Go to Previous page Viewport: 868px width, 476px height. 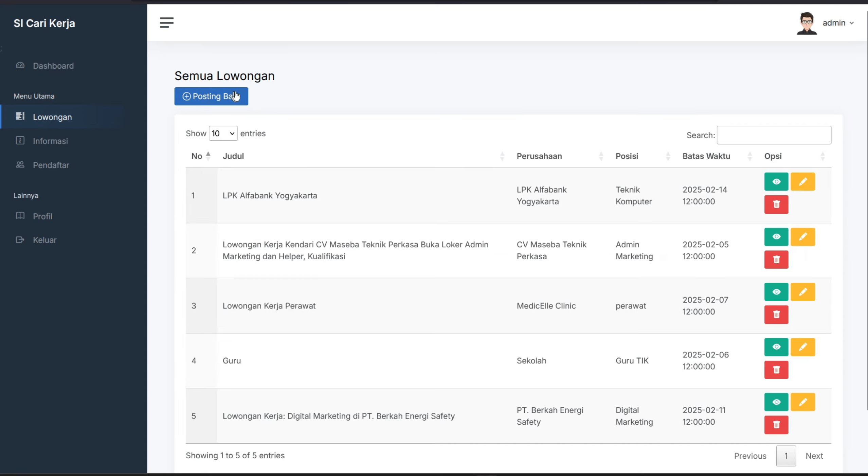[750, 456]
